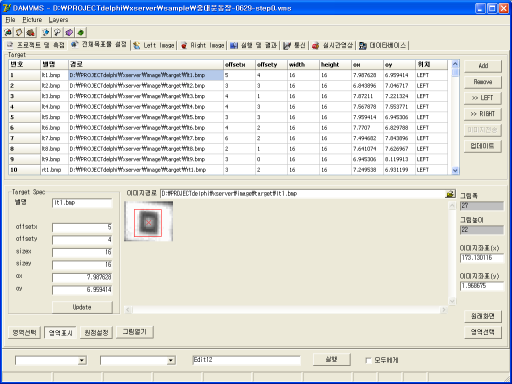Select table row with lt2.bmp
Screen dimensions: 512x384
pyautogui.click(x=228, y=86)
